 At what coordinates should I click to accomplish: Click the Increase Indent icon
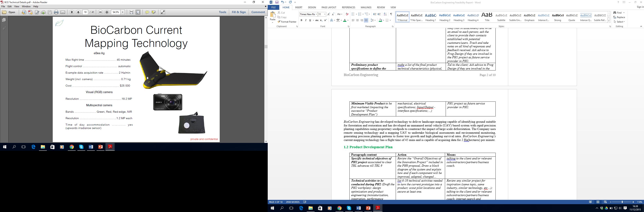(379, 14)
